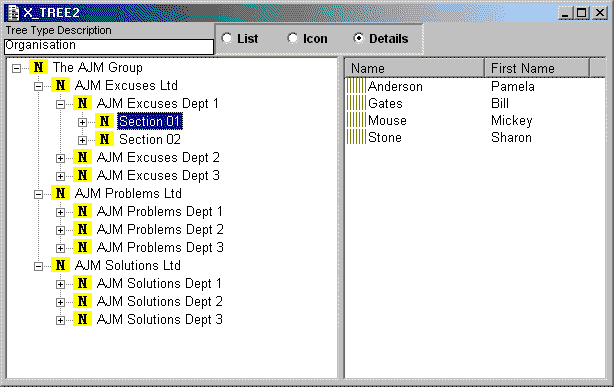Expand the AJM Problems Dept 1 node
Image resolution: width=614 pixels, height=387 pixels.
click(x=60, y=213)
